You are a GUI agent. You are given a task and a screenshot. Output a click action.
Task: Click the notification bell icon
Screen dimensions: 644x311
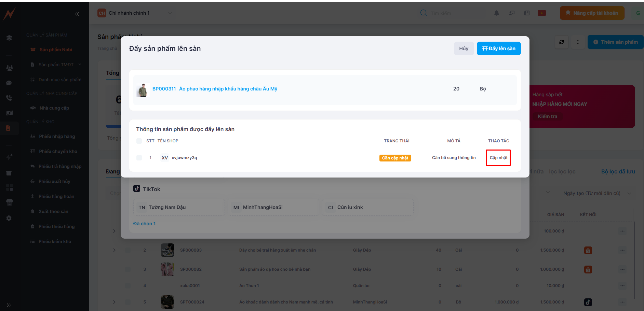click(x=496, y=13)
